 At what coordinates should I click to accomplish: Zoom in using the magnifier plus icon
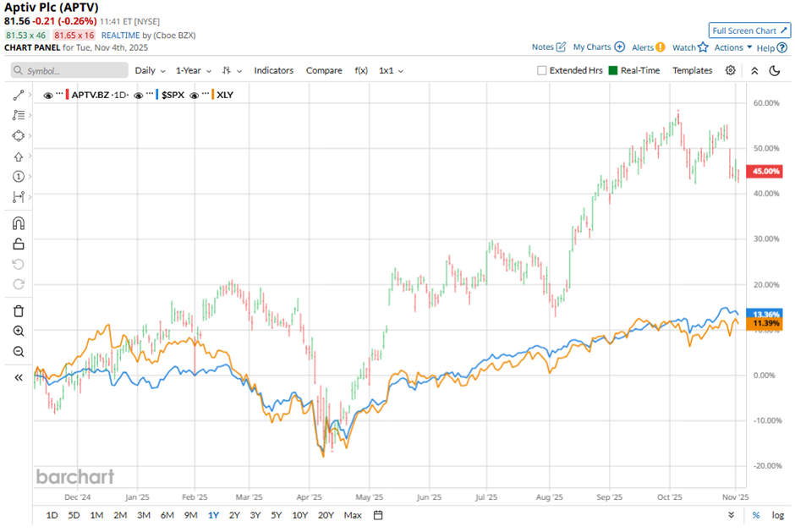[x=19, y=332]
